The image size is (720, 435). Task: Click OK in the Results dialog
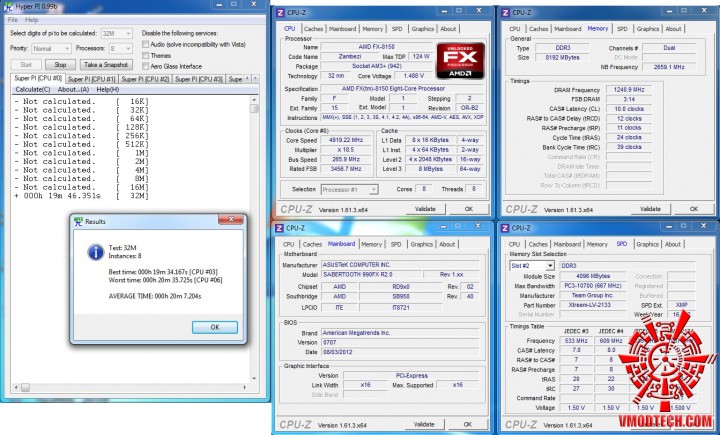[215, 327]
